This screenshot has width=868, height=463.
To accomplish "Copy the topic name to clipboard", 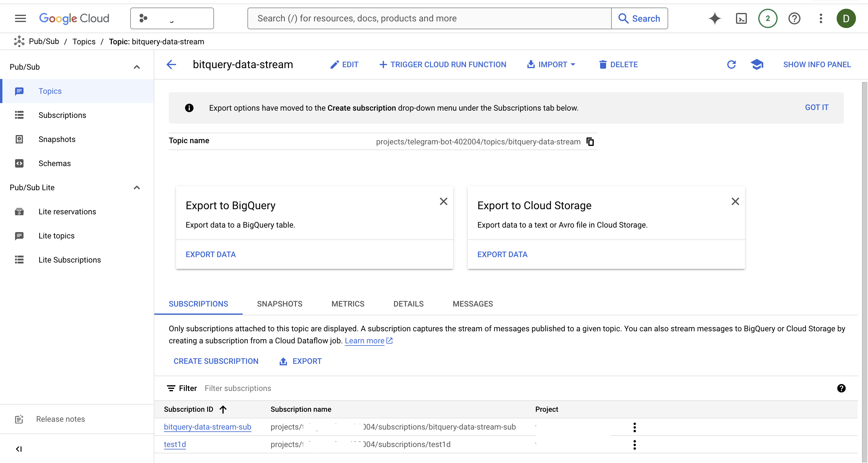I will (590, 142).
